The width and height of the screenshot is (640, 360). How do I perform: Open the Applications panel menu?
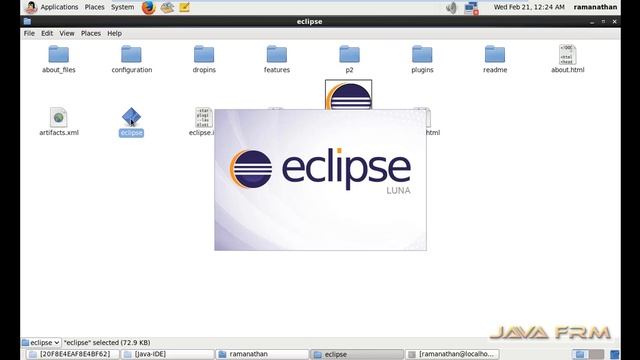(x=59, y=7)
